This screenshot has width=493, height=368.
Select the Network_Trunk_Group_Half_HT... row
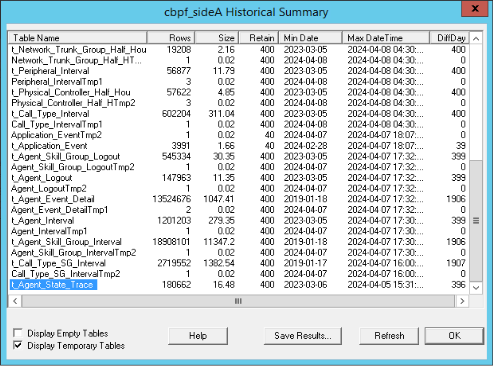[239, 60]
